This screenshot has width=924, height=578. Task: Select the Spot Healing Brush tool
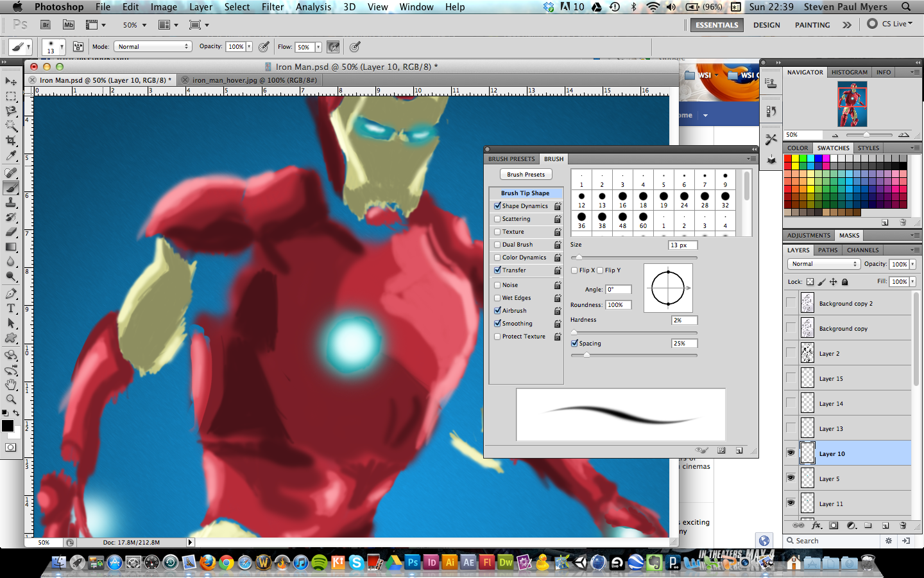(x=11, y=173)
